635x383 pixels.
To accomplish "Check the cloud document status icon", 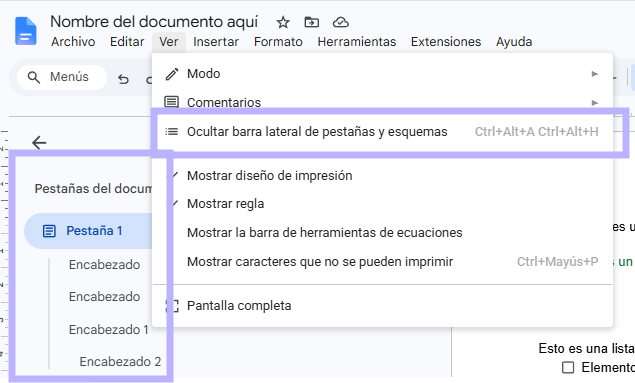I will coord(341,22).
